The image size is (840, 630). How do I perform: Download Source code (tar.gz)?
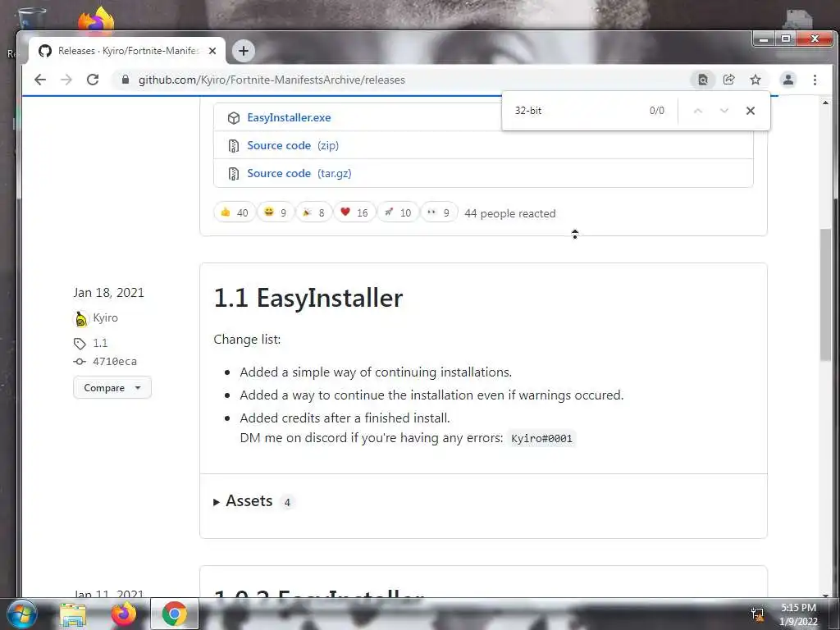299,174
